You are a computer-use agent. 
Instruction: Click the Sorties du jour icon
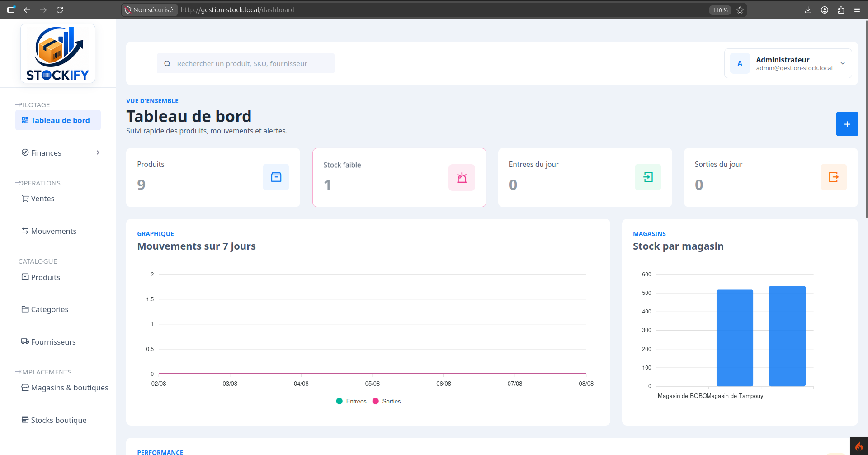pyautogui.click(x=834, y=177)
